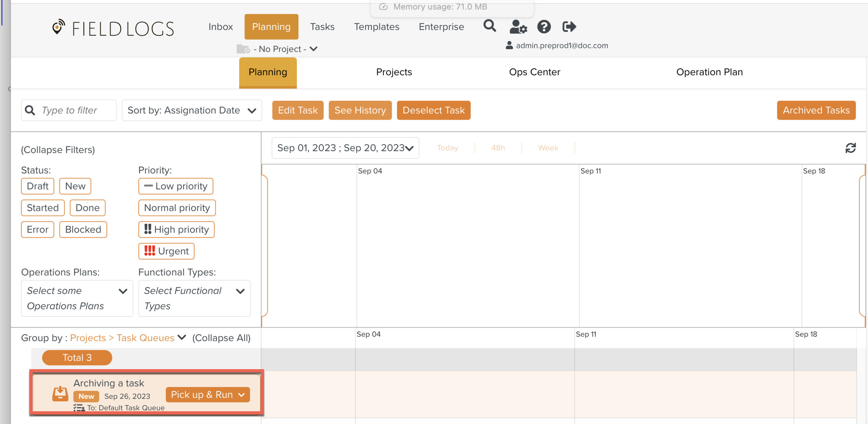This screenshot has width=868, height=424.
Task: Click the left orange timeline range handle
Action: 265,246
